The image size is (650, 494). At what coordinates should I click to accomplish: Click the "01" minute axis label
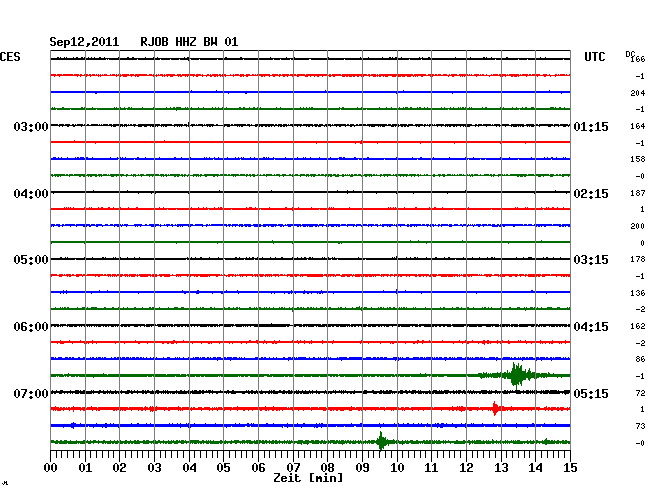tap(85, 467)
